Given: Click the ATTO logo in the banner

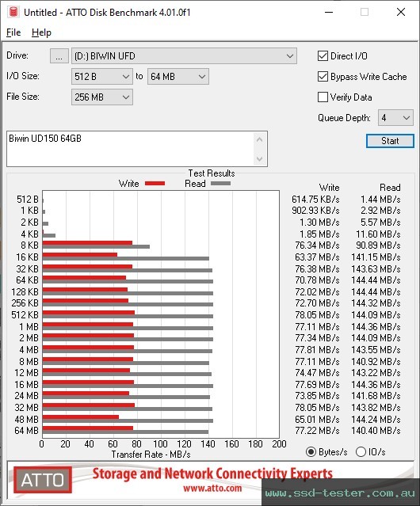Looking at the screenshot, I should (43, 480).
